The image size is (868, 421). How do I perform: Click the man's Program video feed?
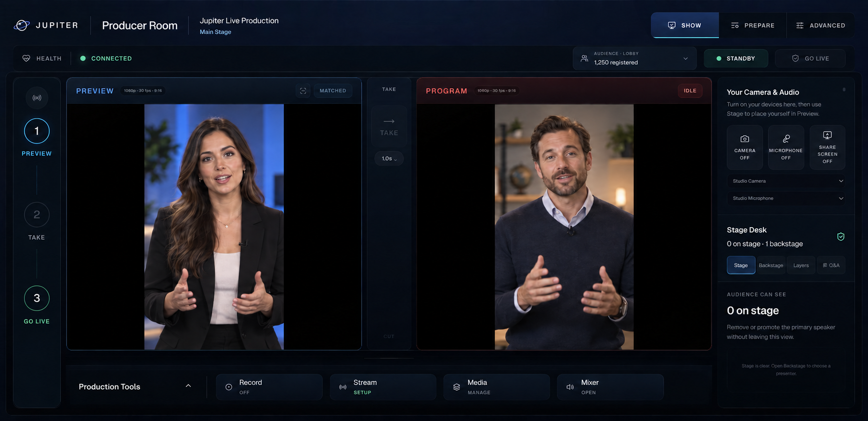[564, 227]
